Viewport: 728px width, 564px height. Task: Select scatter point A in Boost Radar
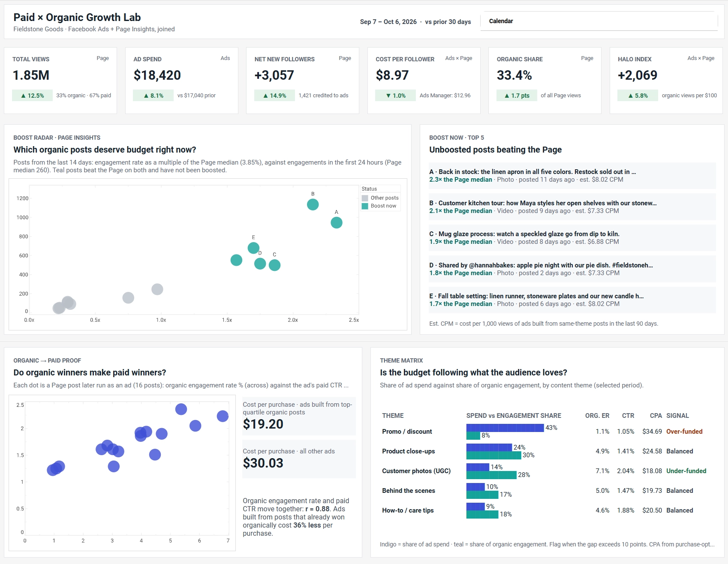click(337, 222)
